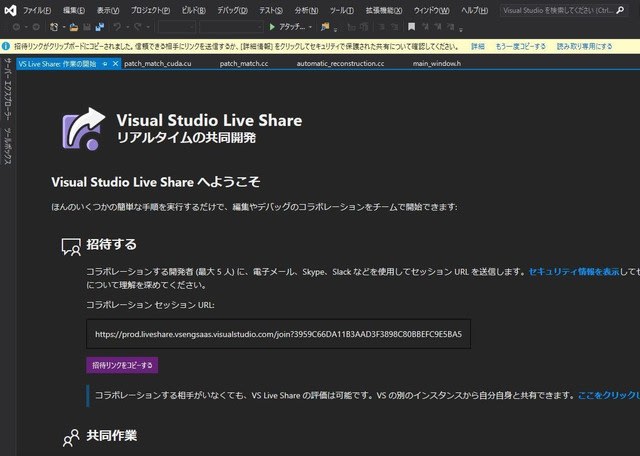Open the プロジェクト(P) menu
640x456 pixels.
click(150, 11)
